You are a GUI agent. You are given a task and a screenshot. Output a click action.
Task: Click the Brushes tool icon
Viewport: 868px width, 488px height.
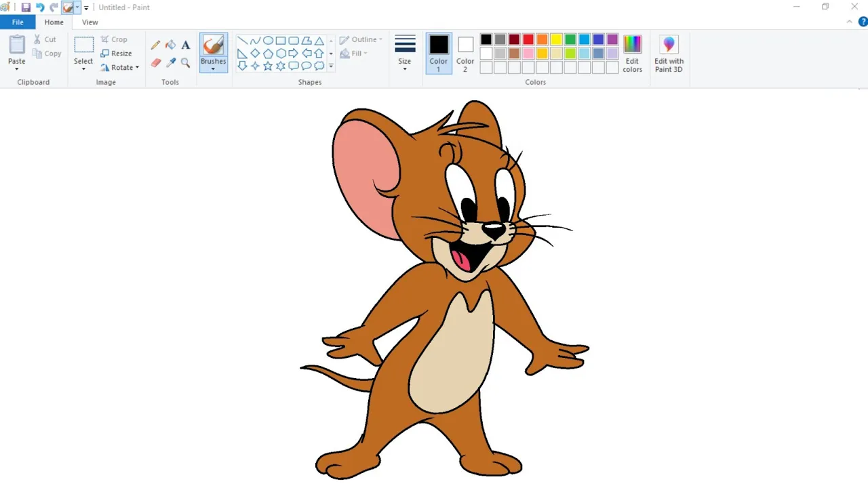213,45
